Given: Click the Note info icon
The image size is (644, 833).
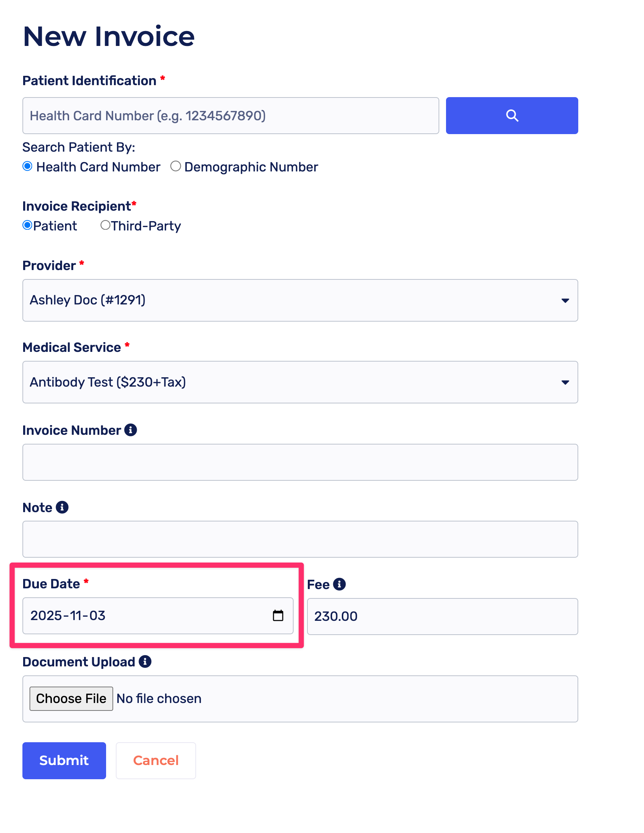Looking at the screenshot, I should tap(62, 507).
